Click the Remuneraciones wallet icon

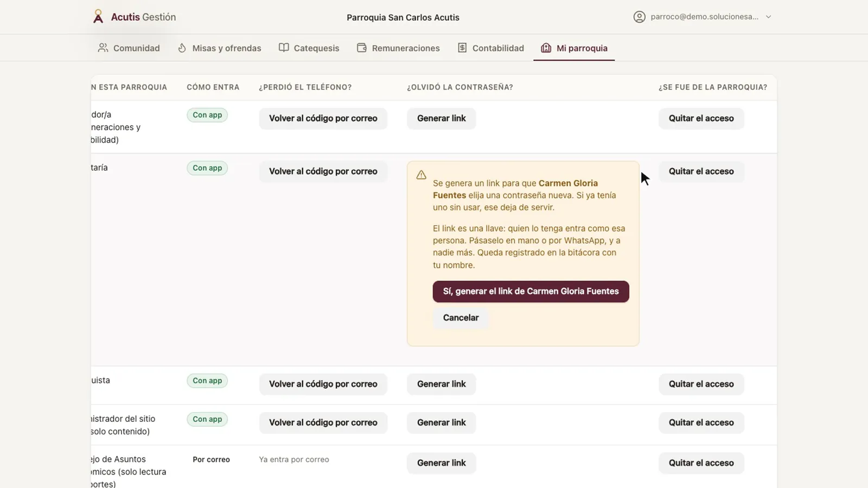pyautogui.click(x=362, y=48)
